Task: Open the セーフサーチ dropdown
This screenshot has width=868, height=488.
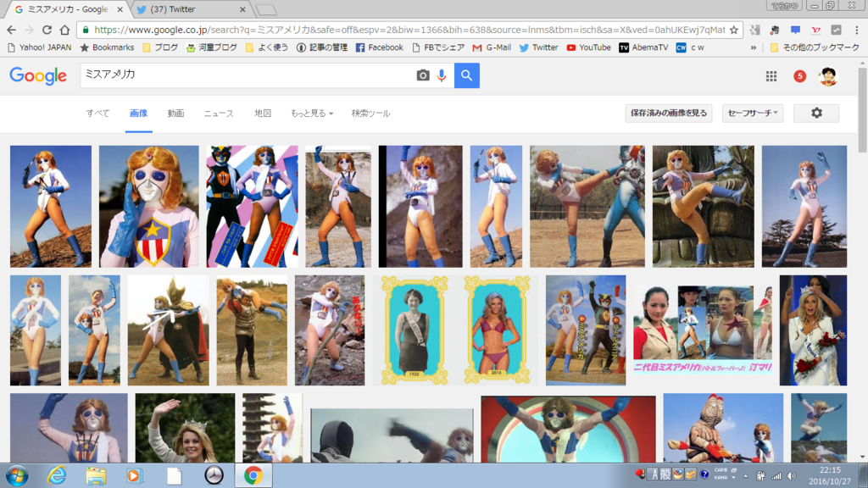Action: click(x=753, y=113)
